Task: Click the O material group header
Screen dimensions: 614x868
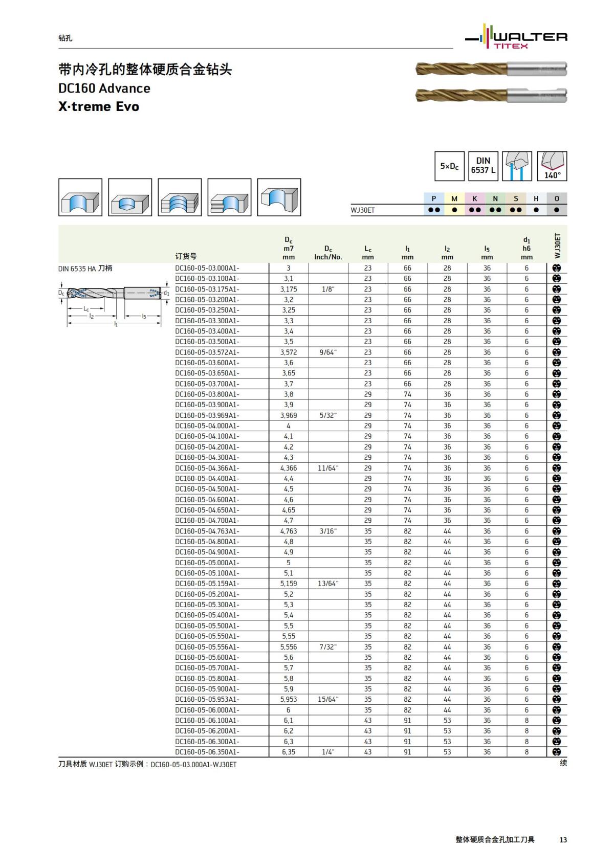Action: [x=557, y=198]
